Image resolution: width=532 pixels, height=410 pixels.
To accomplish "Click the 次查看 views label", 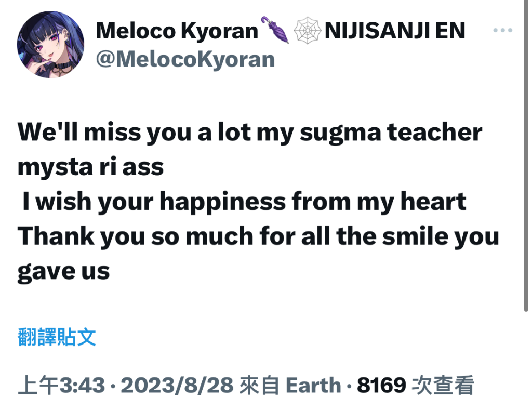I will [443, 385].
